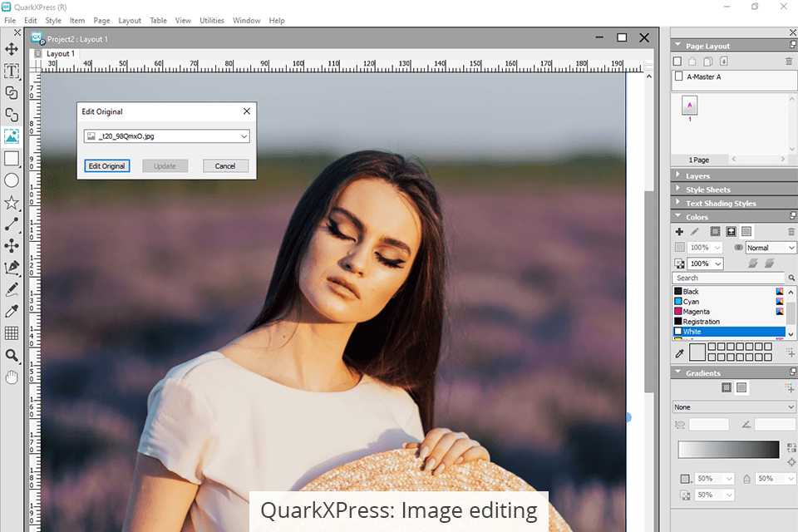Open the color opacity 100% dropdown
Image resolution: width=798 pixels, height=532 pixels.
pyautogui.click(x=718, y=264)
